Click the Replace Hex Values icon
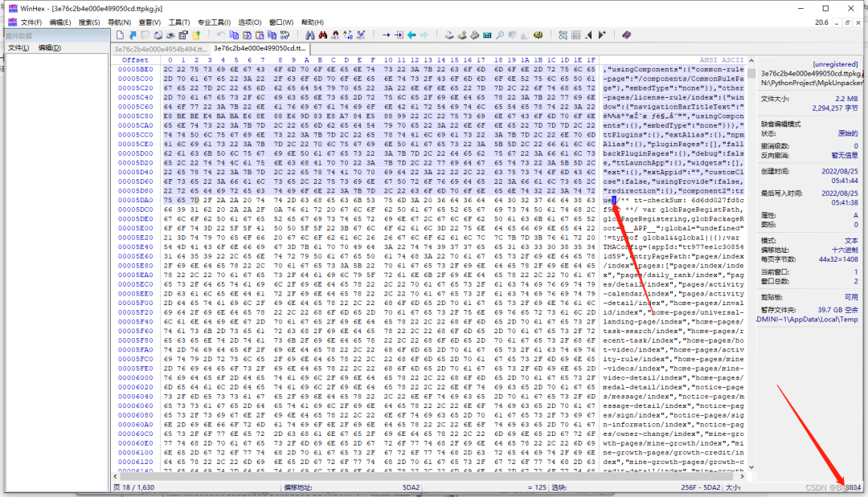The width and height of the screenshot is (868, 497). point(361,35)
